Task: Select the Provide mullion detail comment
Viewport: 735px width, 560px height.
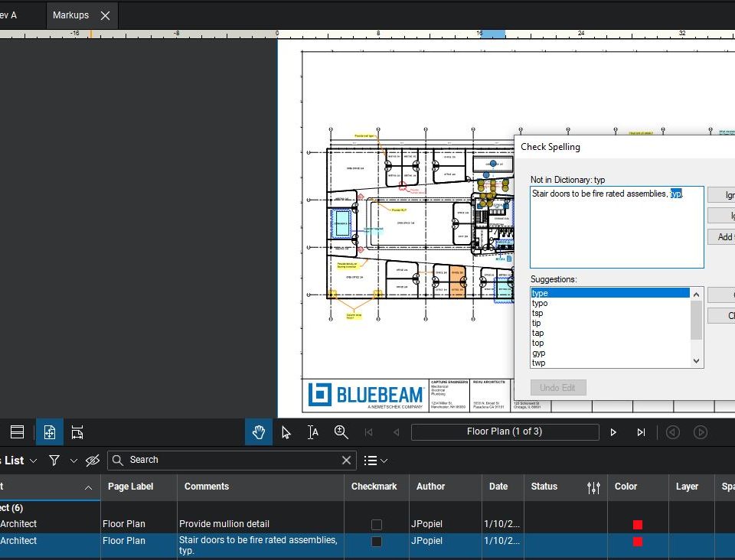Action: 224,524
